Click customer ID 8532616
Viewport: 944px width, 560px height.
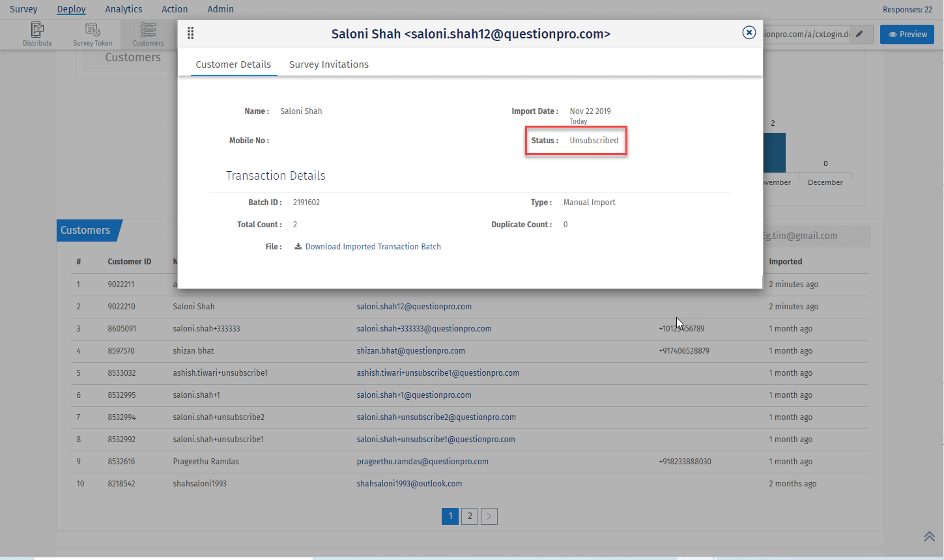pos(121,461)
